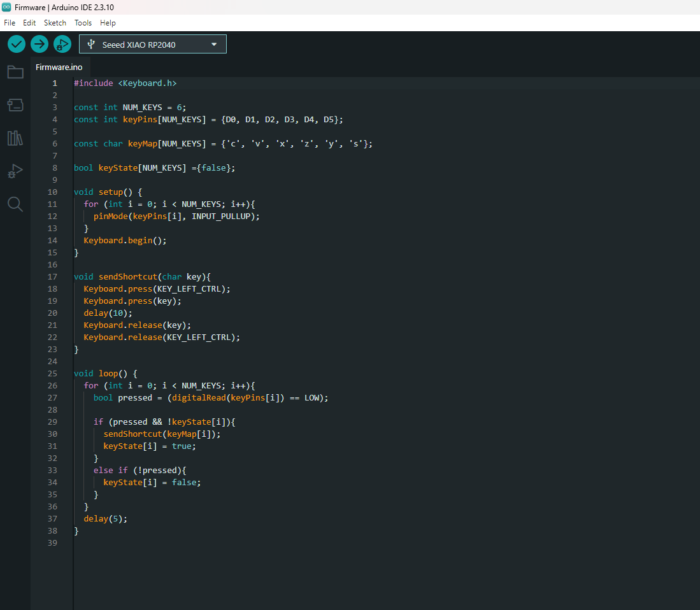Viewport: 700px width, 610px height.
Task: Click the Arduino IDE title bar icon
Action: tap(6, 7)
